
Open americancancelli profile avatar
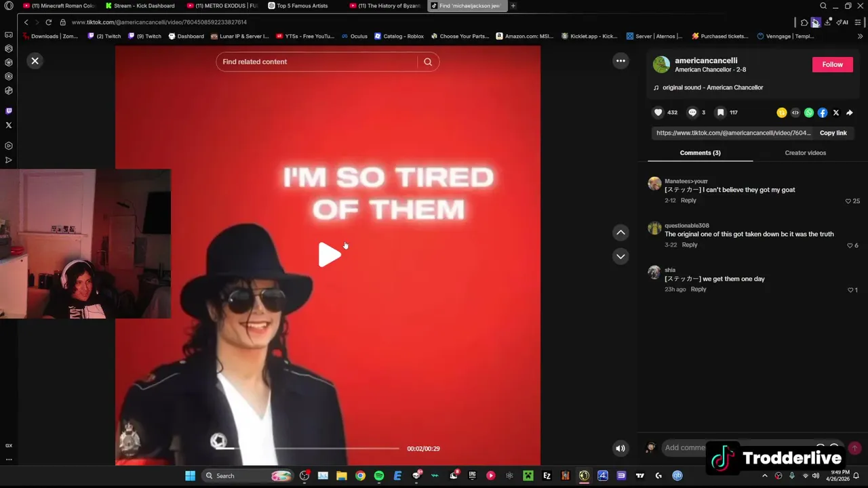[x=661, y=64]
